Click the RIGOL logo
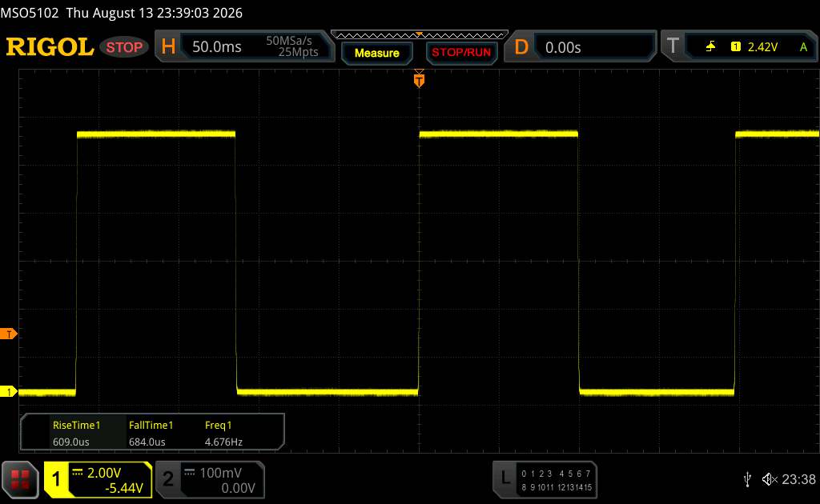820x504 pixels. coord(50,47)
